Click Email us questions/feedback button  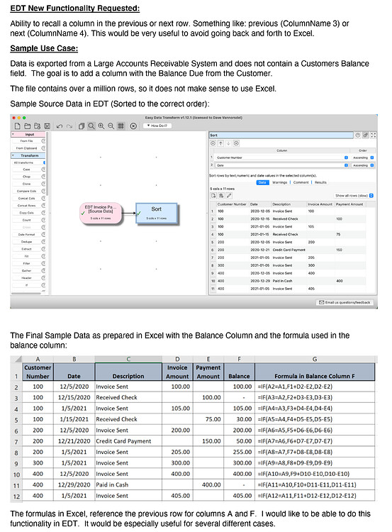pos(345,302)
